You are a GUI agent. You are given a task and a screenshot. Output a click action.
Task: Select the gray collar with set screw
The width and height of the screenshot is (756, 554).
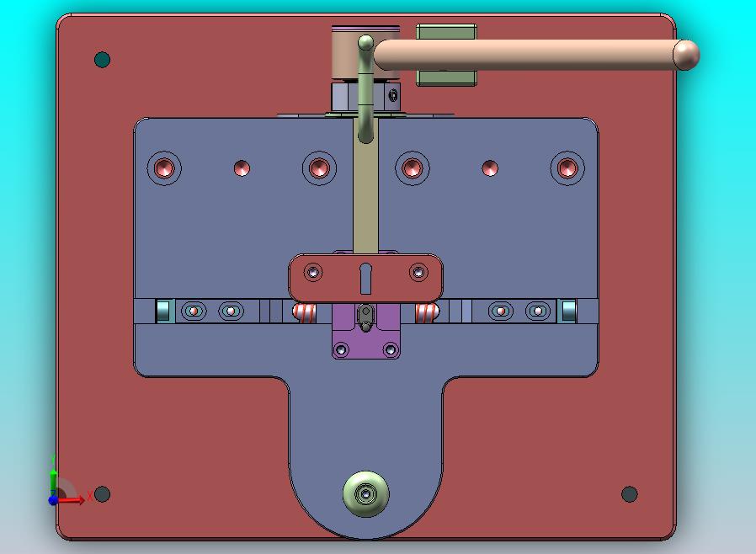click(365, 97)
